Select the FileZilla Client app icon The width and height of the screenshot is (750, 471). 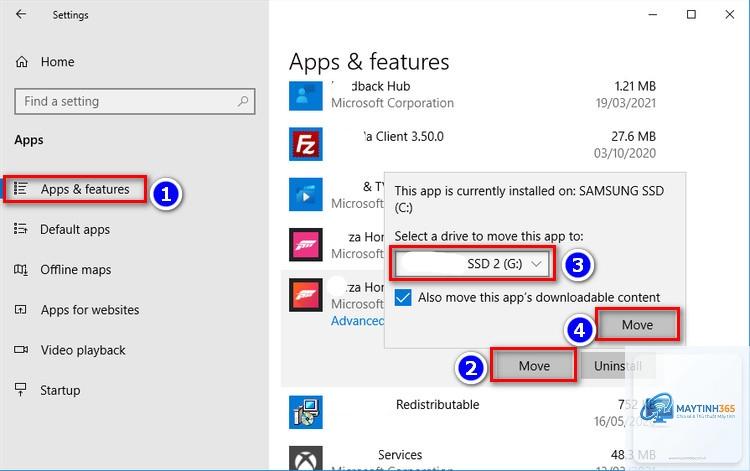pos(306,144)
